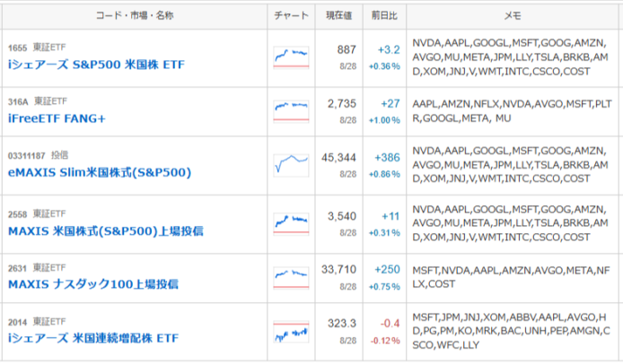Select current price 33,710

(x=339, y=270)
